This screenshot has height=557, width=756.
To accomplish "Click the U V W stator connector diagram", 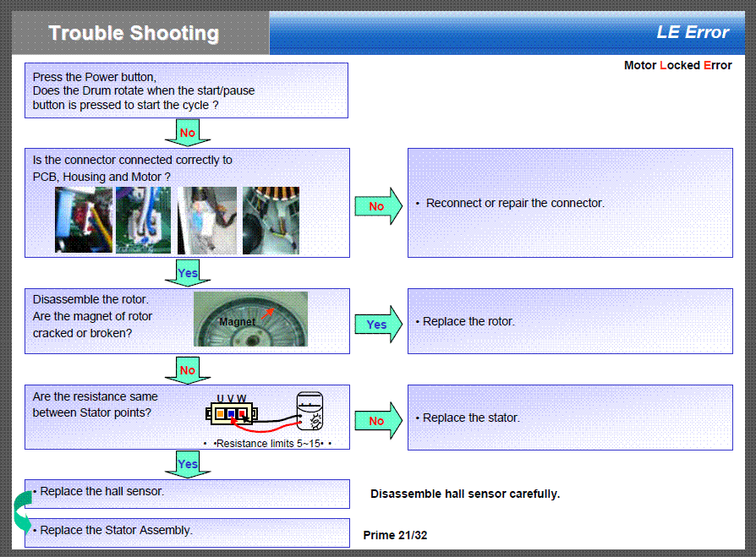I will tap(232, 411).
